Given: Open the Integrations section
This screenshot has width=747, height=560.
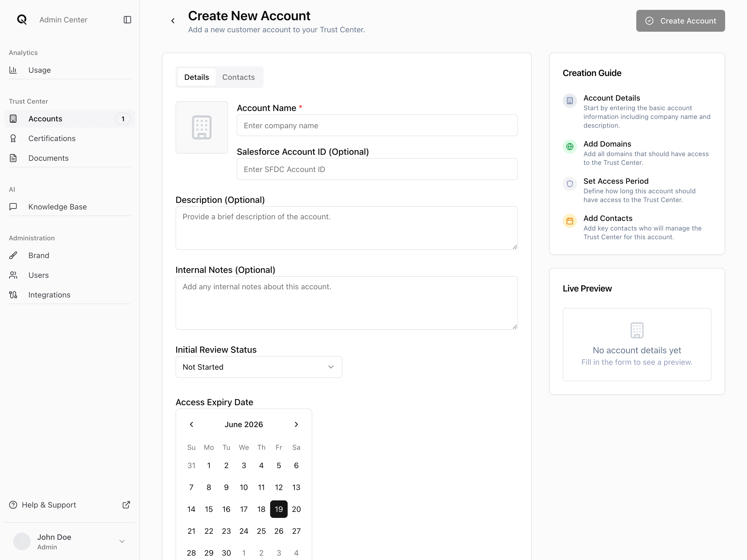Looking at the screenshot, I should pyautogui.click(x=49, y=294).
